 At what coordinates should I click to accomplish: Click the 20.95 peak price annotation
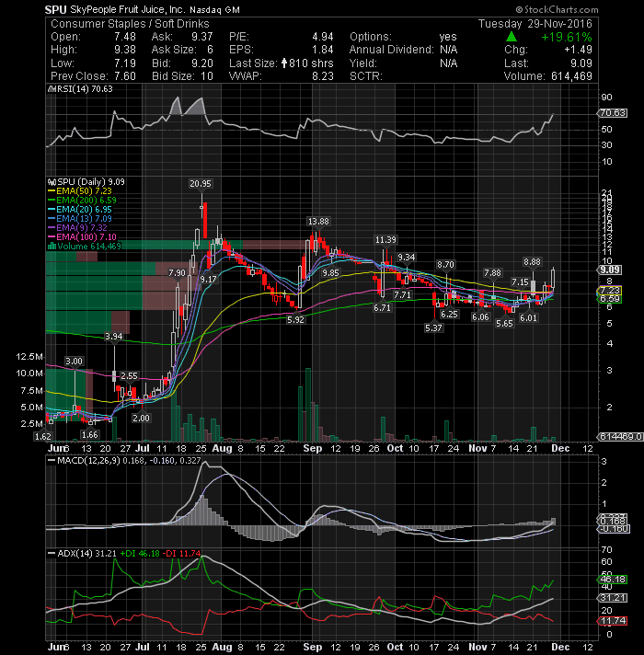[201, 184]
